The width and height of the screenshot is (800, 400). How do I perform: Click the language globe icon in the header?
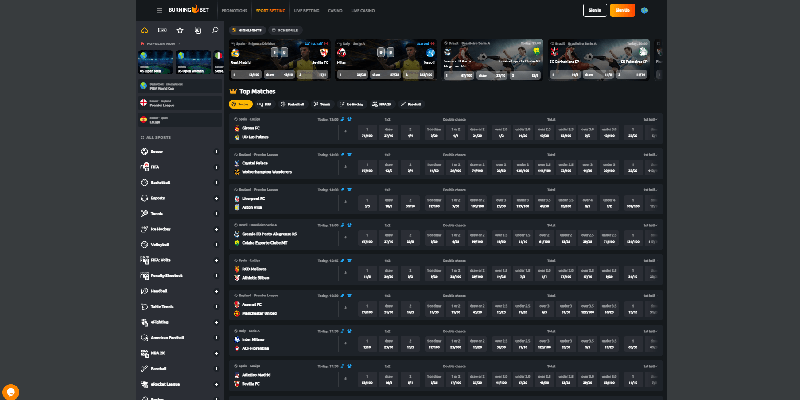tap(645, 10)
